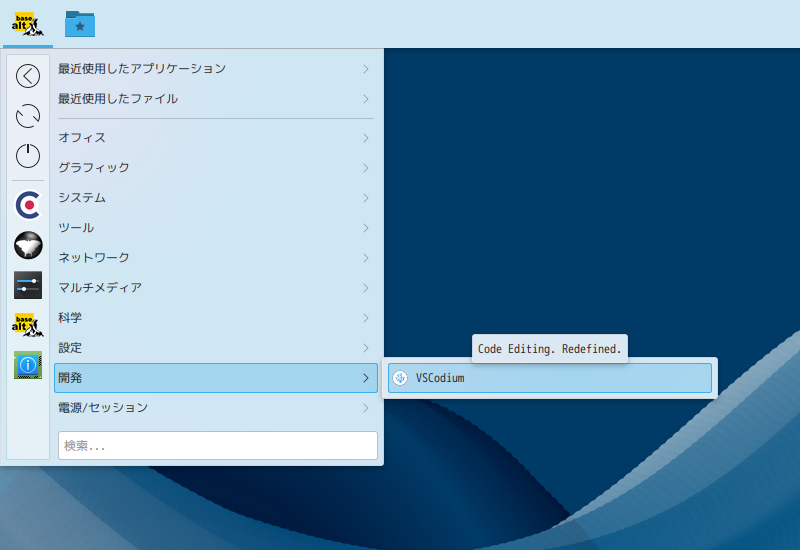Launch VSCodium from the submenu
Screen dimensions: 800x550
[549, 378]
